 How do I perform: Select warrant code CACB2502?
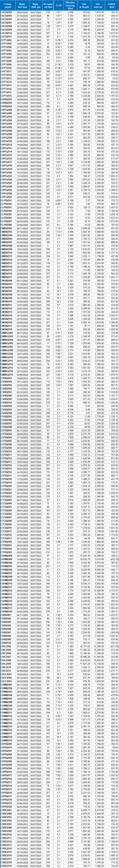tap(6, 12)
